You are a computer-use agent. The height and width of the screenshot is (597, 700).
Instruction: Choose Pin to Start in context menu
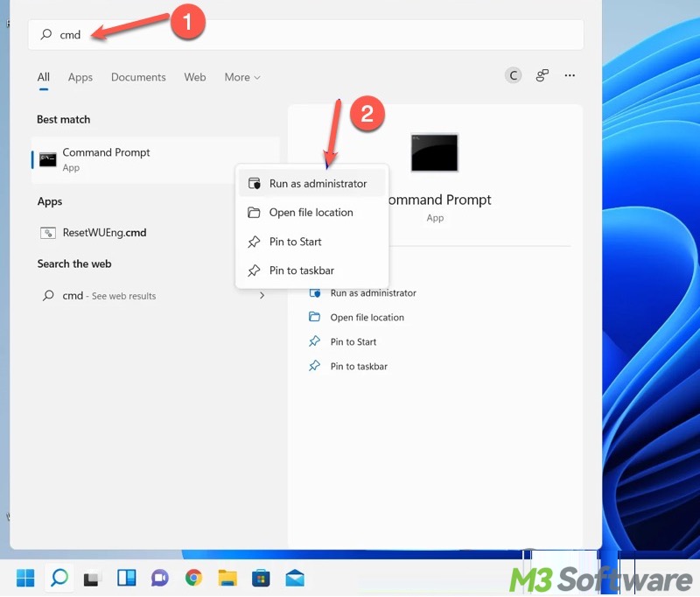pos(311,242)
